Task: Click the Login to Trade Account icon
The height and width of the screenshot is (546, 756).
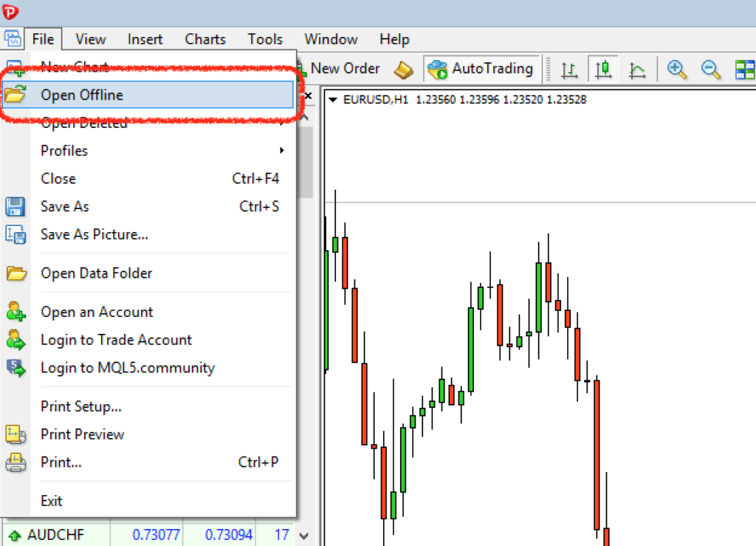Action: (16, 340)
